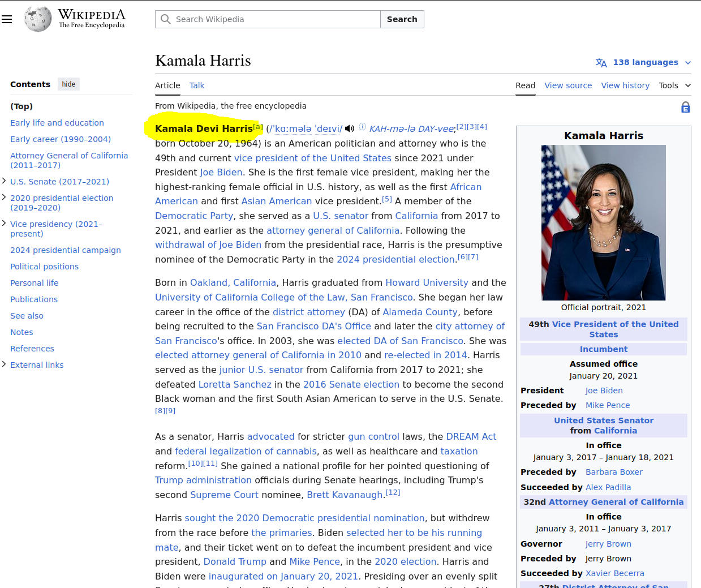This screenshot has height=588, width=701.
Task: Open Joe Biden link in first paragraph
Action: (x=221, y=172)
